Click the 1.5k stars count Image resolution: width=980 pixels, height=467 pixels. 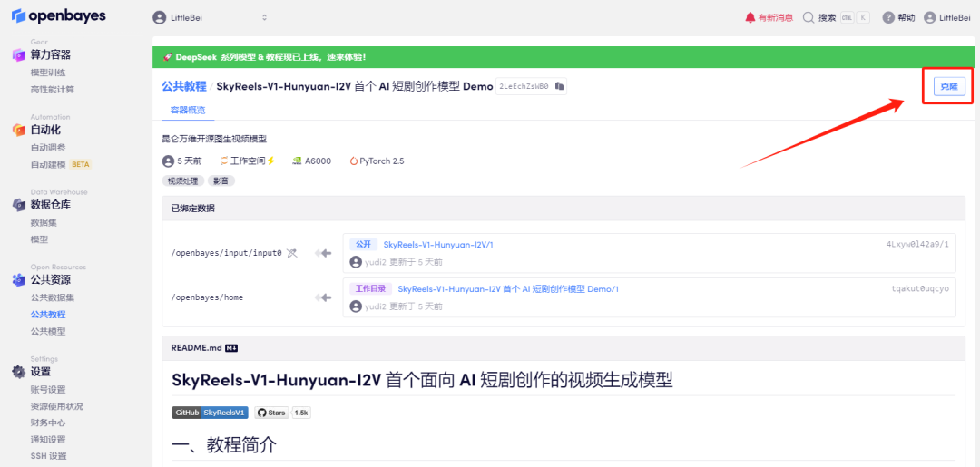pos(301,413)
